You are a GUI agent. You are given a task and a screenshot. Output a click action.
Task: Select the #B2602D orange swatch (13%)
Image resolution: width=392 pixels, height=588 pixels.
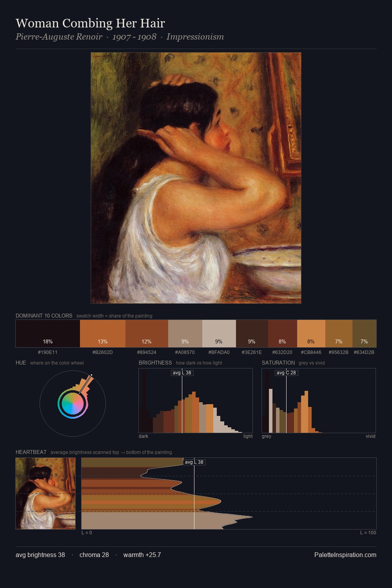[103, 334]
